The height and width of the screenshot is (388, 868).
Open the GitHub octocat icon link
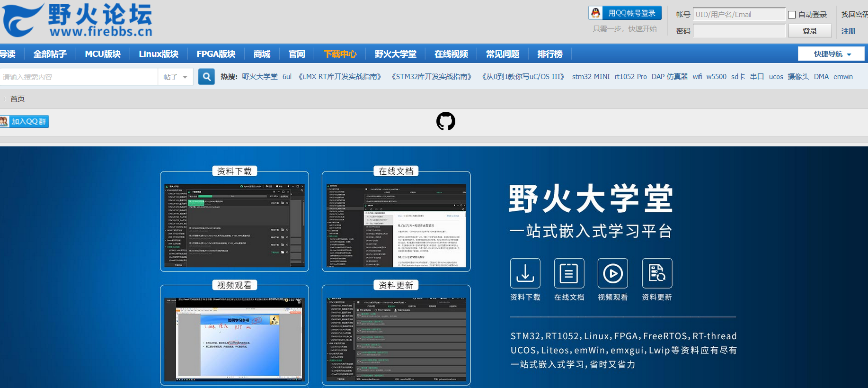[445, 122]
